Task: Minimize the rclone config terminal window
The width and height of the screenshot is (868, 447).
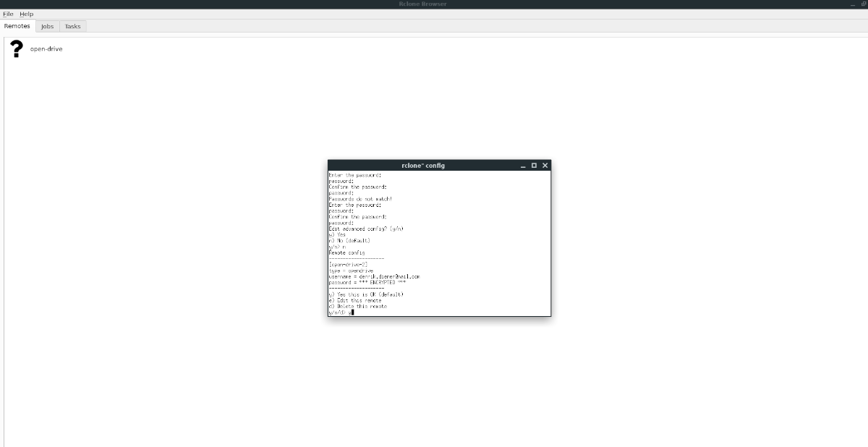Action: [x=522, y=165]
